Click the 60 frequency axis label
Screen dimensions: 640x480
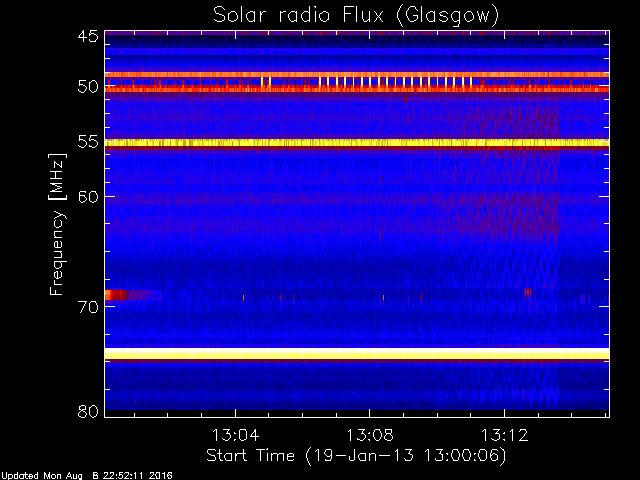coord(88,197)
